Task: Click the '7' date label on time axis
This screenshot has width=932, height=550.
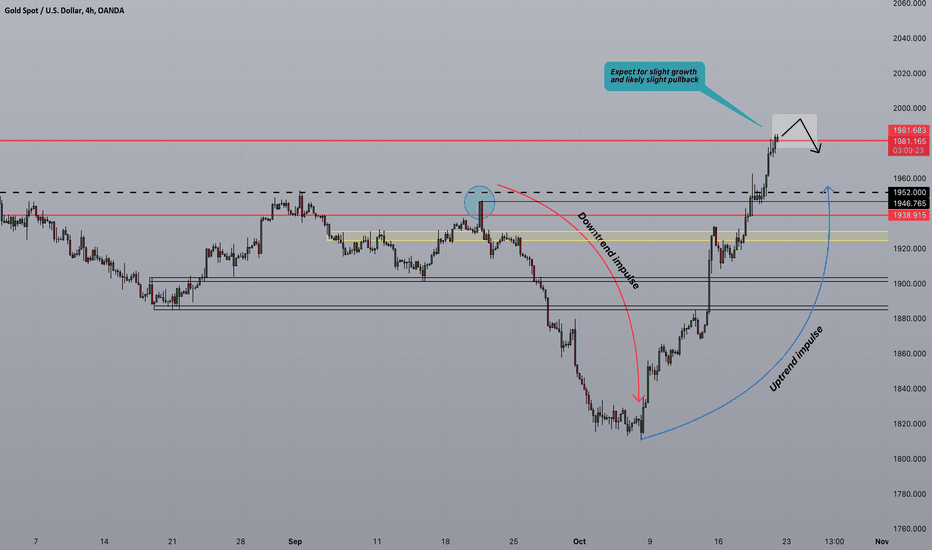Action: 36,542
